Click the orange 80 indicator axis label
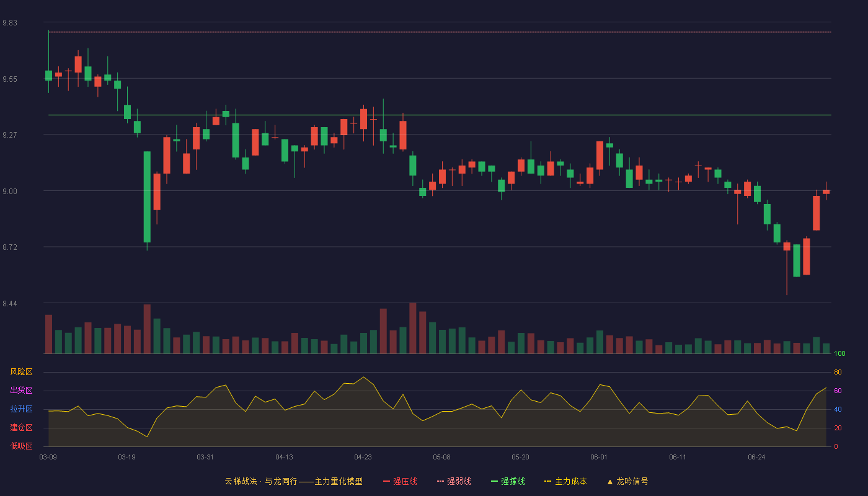This screenshot has height=496, width=868. (838, 373)
